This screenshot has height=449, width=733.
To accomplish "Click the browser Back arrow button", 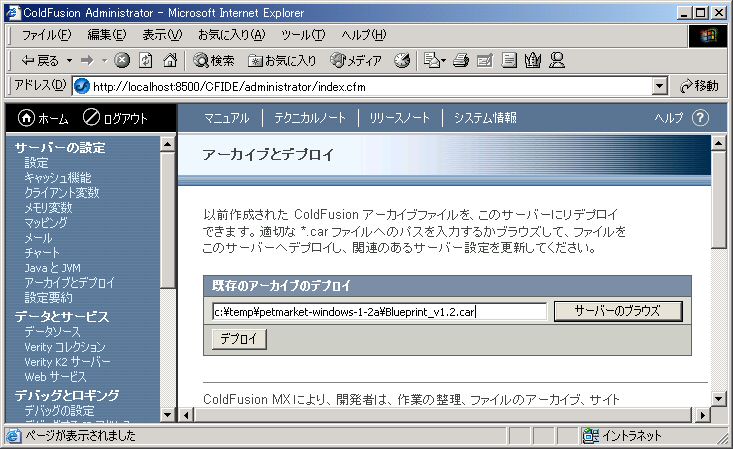I will point(40,60).
